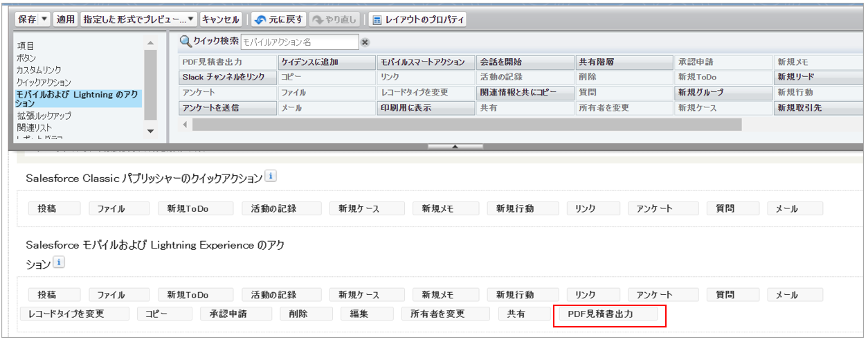Select モバイルスマートアクション in the palette
This screenshot has width=868, height=342.
(x=426, y=62)
